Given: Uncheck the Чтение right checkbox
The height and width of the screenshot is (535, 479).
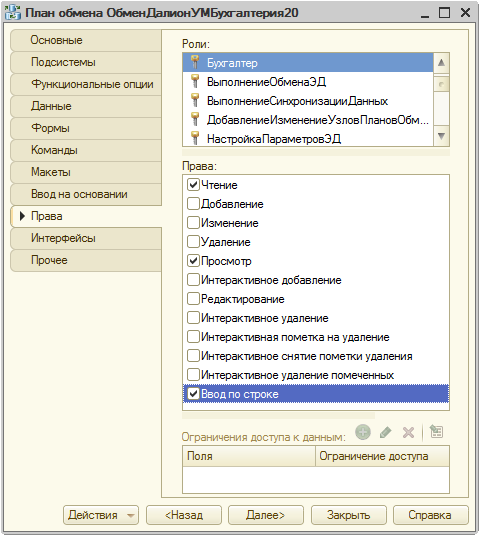Looking at the screenshot, I should coord(193,185).
